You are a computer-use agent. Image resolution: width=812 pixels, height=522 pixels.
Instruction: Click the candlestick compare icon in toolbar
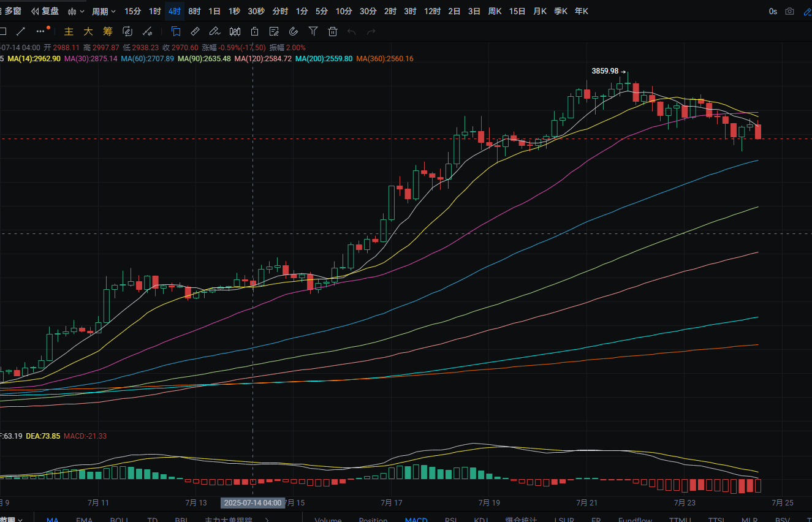click(235, 31)
